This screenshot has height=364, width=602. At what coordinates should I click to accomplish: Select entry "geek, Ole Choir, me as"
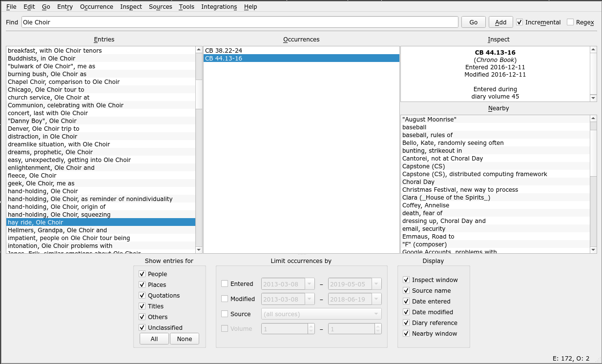[101, 183]
